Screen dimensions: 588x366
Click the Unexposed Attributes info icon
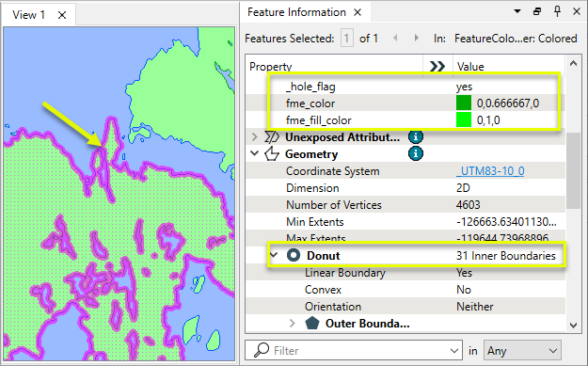[x=416, y=136]
